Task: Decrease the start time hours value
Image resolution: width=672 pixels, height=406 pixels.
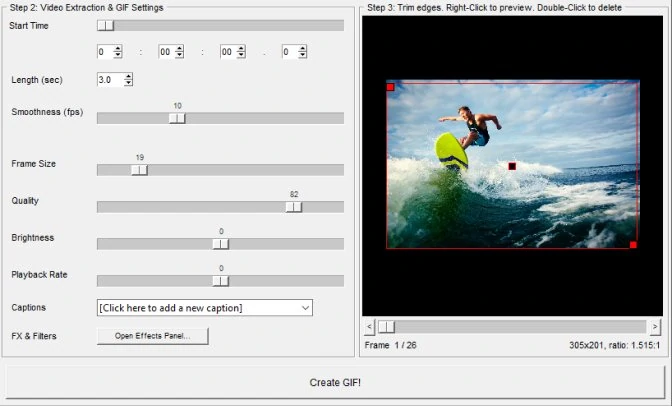Action: click(118, 55)
